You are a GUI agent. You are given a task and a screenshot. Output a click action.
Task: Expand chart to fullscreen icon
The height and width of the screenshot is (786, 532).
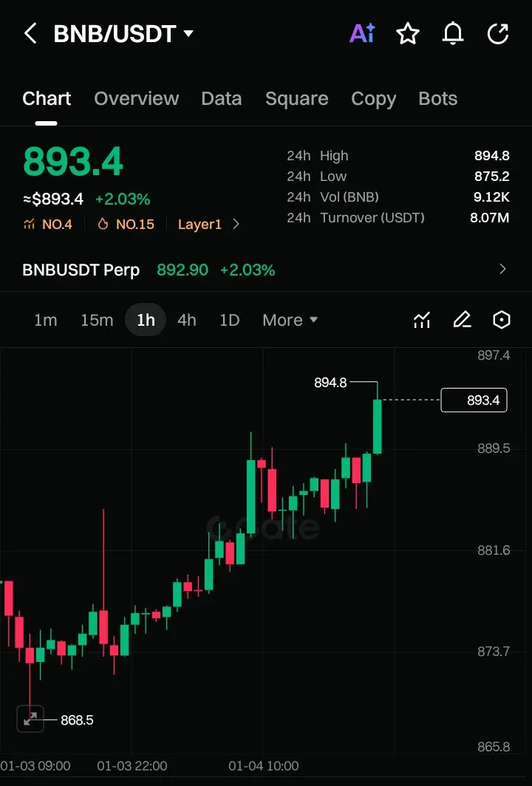click(30, 719)
